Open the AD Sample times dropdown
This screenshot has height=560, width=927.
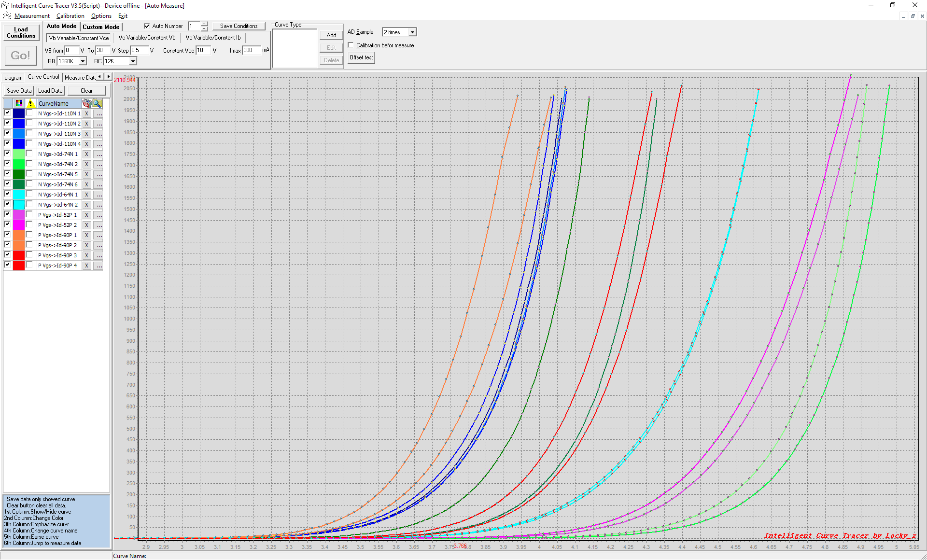coord(412,32)
